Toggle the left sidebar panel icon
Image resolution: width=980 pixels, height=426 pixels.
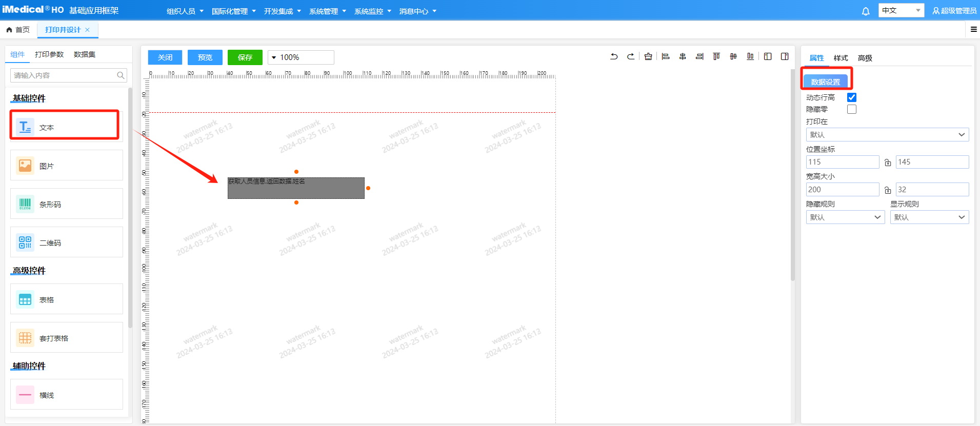click(x=768, y=56)
